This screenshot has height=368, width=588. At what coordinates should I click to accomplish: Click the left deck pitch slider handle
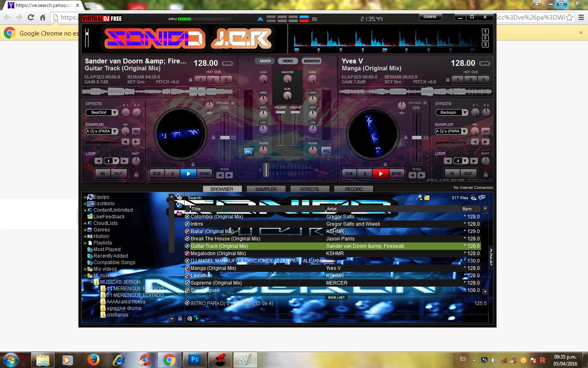pos(225,138)
